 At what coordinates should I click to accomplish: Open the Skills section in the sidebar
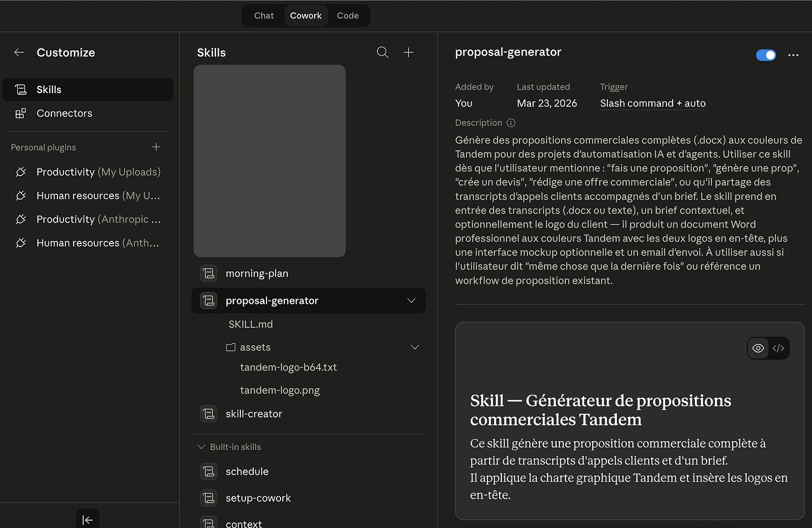pos(88,90)
